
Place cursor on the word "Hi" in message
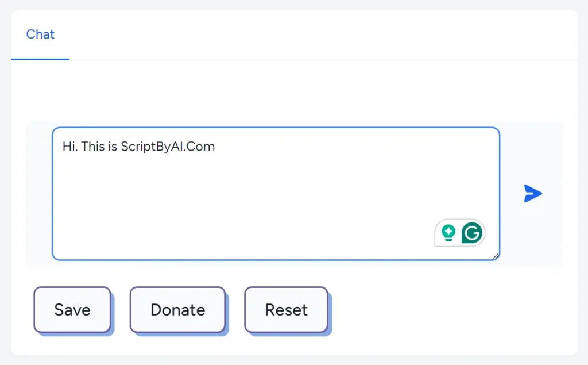pos(69,147)
